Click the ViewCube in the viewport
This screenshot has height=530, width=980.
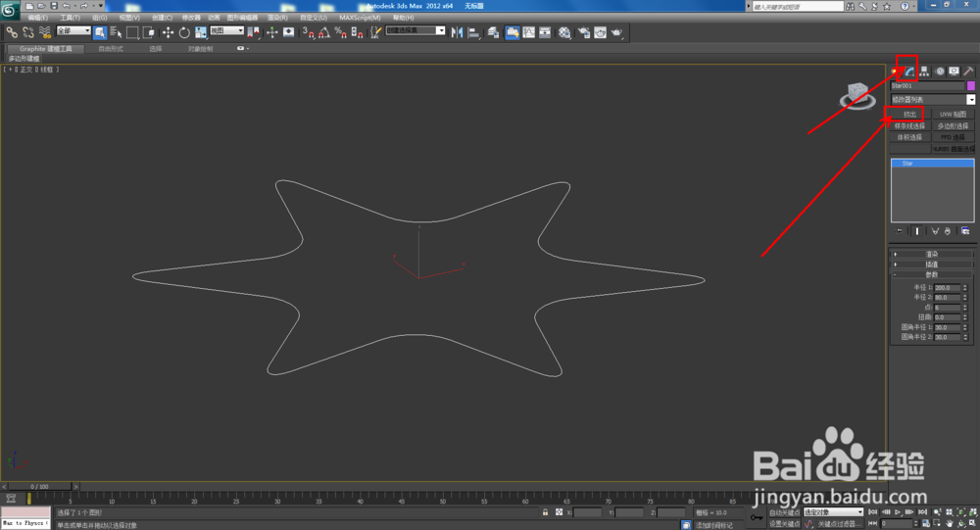857,96
